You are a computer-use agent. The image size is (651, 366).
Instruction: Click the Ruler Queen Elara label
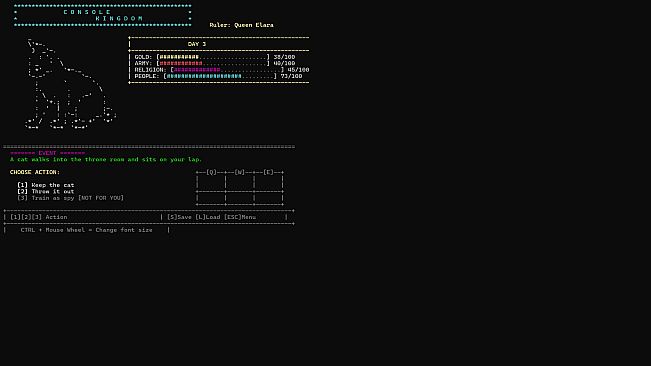(242, 25)
